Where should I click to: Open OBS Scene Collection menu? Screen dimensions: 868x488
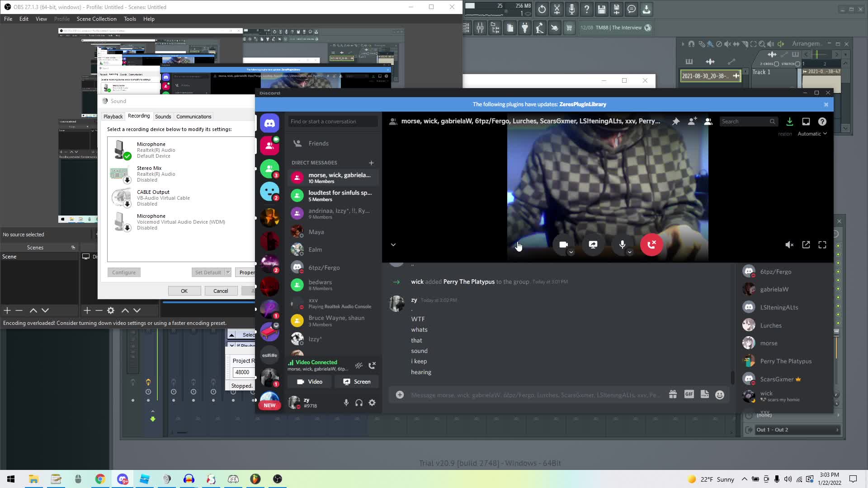[96, 19]
